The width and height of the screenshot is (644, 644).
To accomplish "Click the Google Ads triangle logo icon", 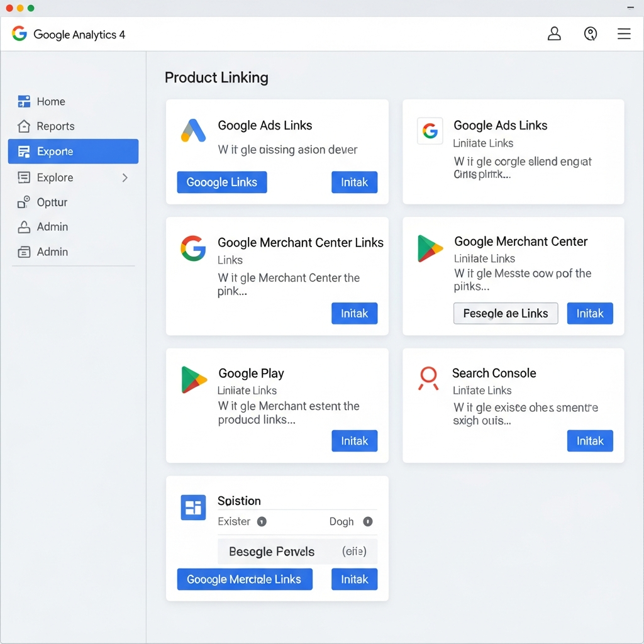I will (193, 130).
